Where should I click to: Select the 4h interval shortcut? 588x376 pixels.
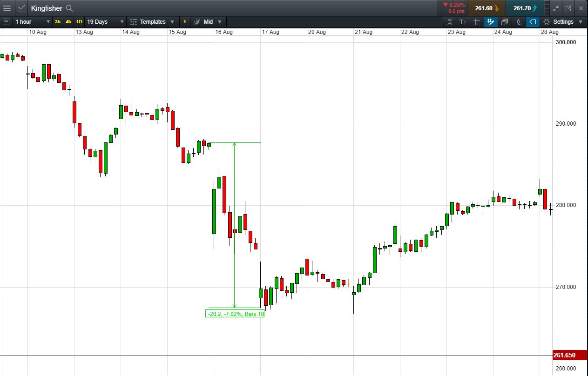68,22
